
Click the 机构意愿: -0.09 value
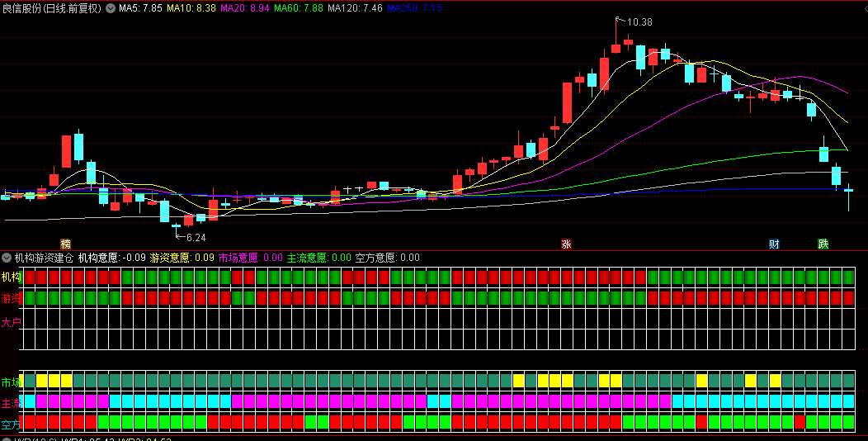tap(112, 258)
